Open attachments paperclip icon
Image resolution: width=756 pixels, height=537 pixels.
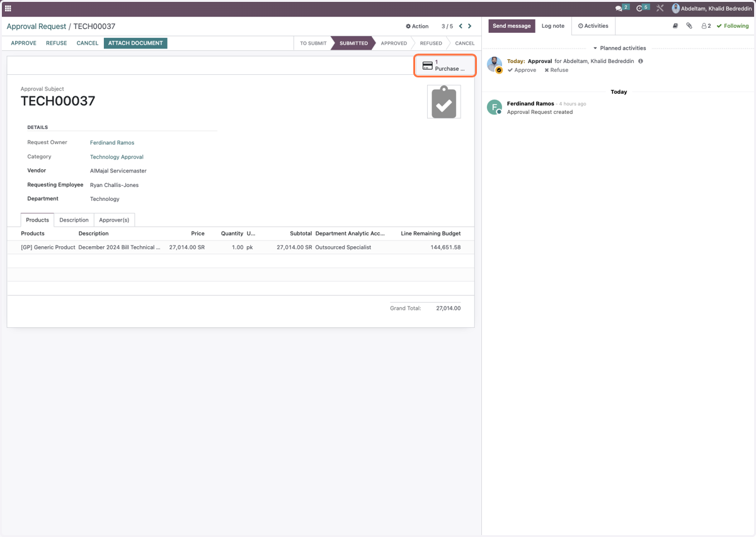(689, 26)
